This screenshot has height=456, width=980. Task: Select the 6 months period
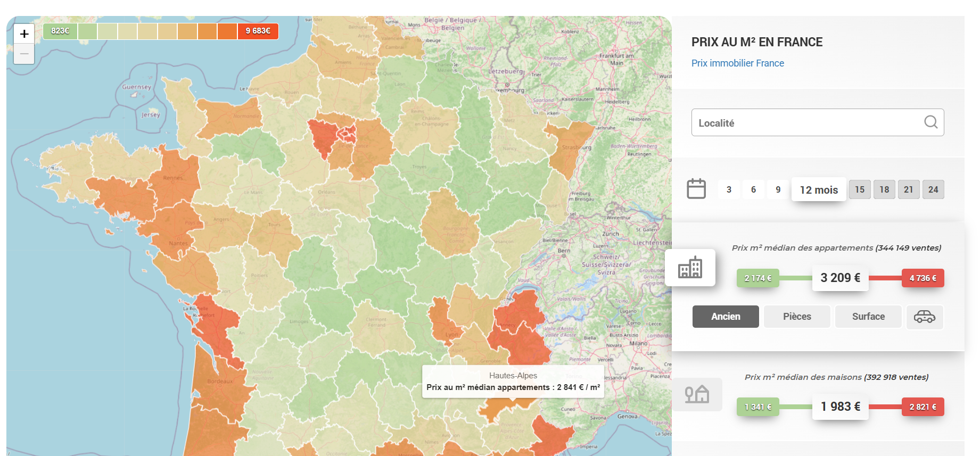(753, 189)
